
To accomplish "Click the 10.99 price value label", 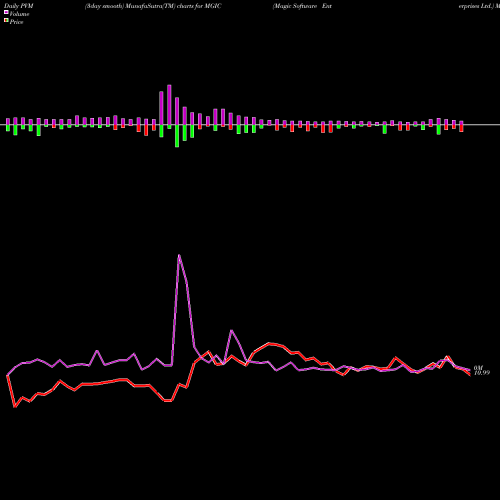I will [482, 373].
